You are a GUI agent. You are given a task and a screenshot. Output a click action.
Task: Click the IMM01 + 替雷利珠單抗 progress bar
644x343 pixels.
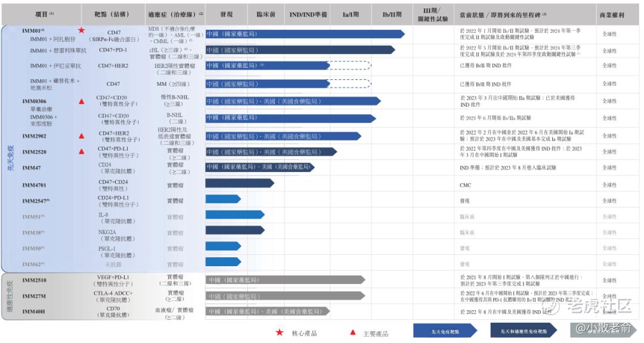(300, 50)
